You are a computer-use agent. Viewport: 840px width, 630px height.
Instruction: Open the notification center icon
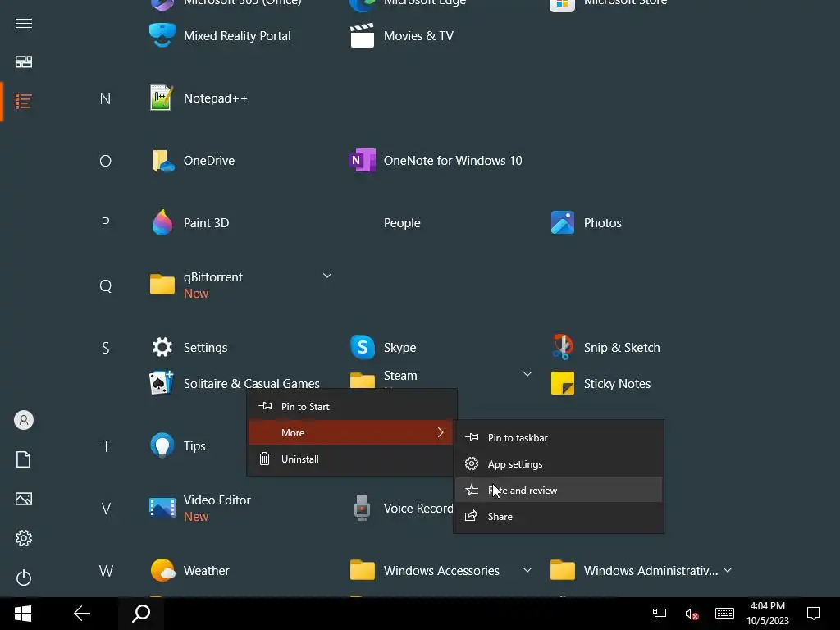click(814, 614)
